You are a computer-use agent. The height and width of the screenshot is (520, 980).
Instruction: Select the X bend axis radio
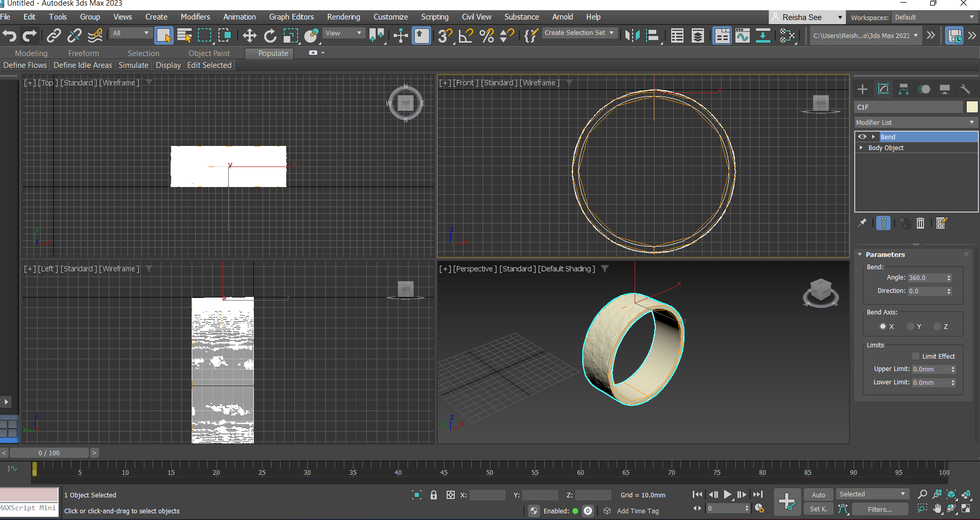[883, 326]
